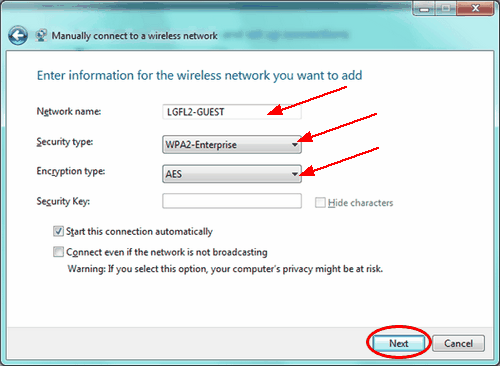Go back using the blue back arrow

(18, 36)
